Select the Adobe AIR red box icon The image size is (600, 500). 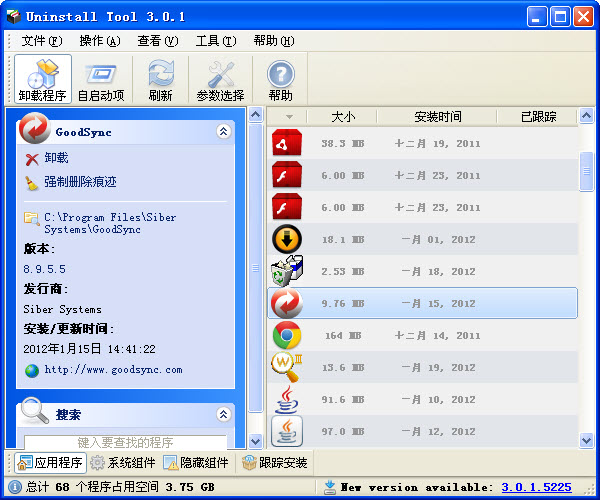[287, 143]
